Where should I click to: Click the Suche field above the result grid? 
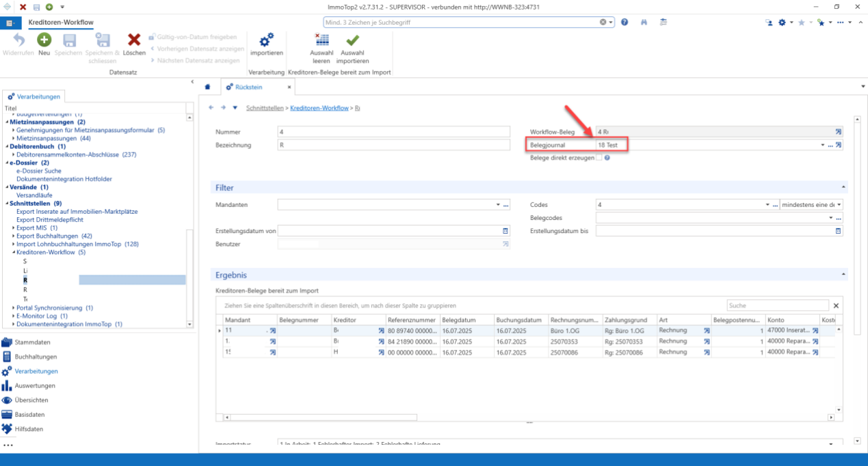[x=778, y=305]
